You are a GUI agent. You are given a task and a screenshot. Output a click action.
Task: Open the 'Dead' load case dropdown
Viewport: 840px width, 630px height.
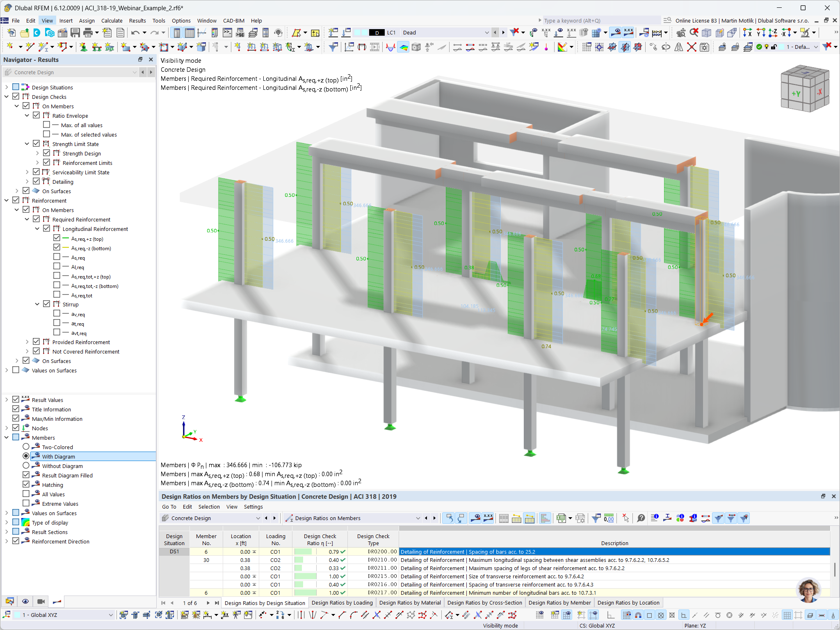(x=487, y=32)
